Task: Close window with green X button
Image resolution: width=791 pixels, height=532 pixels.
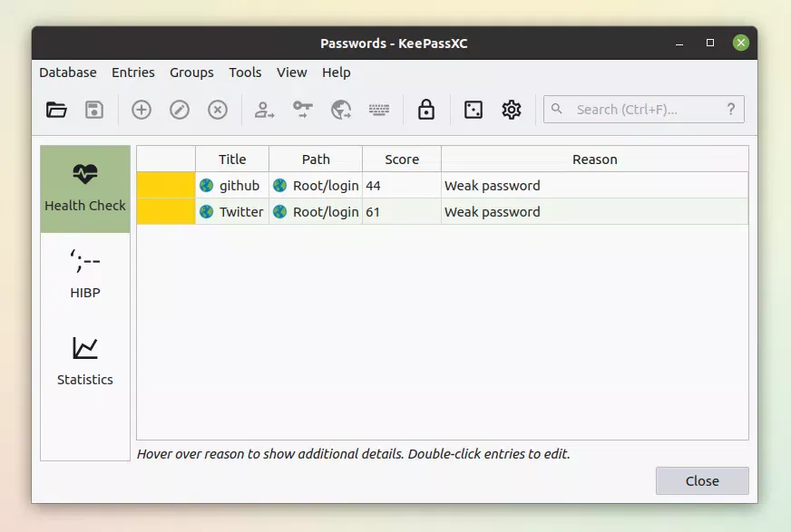Action: (x=740, y=43)
